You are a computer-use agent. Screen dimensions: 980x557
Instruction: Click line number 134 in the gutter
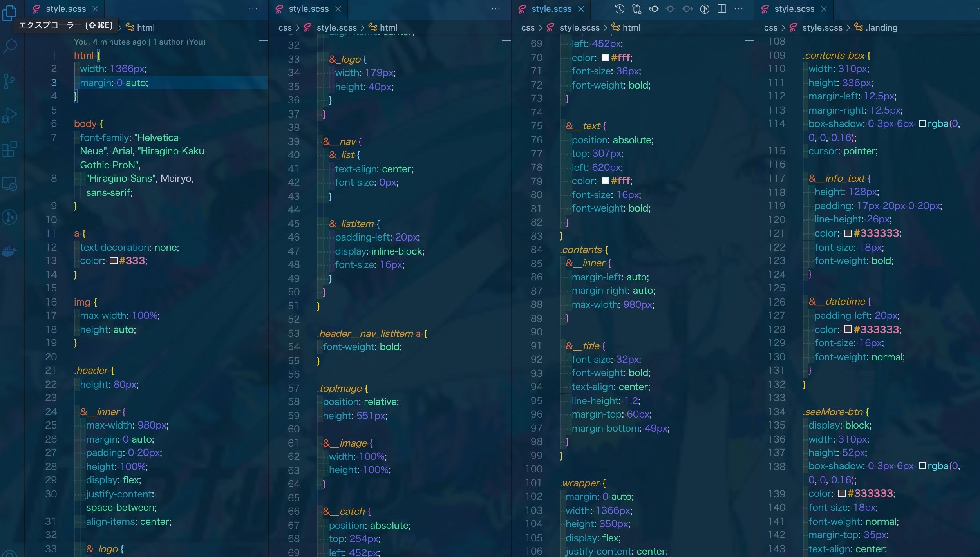pyautogui.click(x=776, y=412)
